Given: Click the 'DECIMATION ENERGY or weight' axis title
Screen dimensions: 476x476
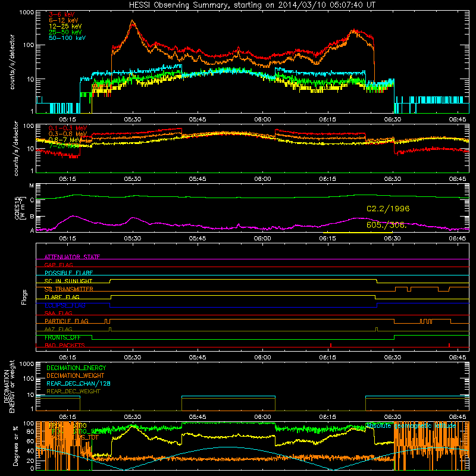Looking at the screenshot, I should (9, 386).
